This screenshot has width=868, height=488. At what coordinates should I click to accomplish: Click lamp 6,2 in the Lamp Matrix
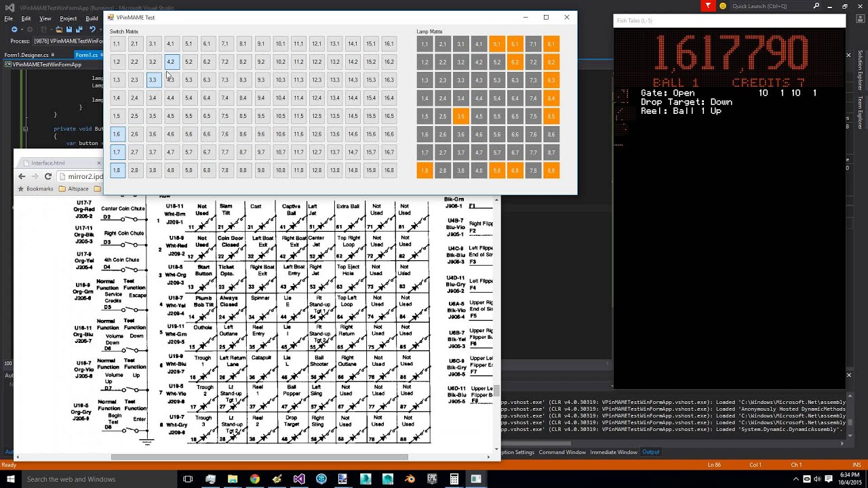515,62
